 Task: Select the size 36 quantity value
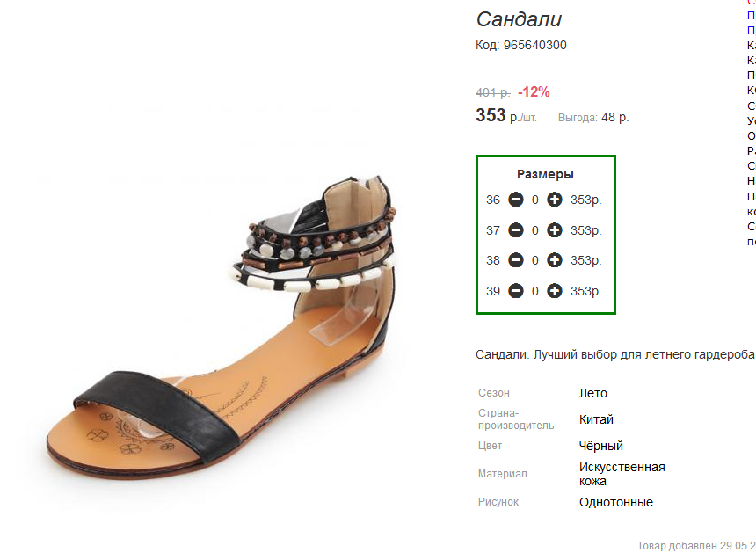click(535, 200)
